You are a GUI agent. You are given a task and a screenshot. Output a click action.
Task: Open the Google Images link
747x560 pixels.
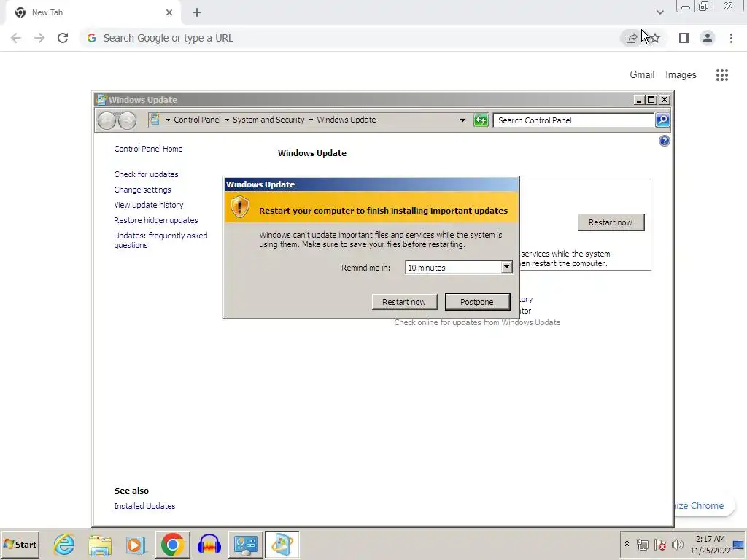point(681,75)
